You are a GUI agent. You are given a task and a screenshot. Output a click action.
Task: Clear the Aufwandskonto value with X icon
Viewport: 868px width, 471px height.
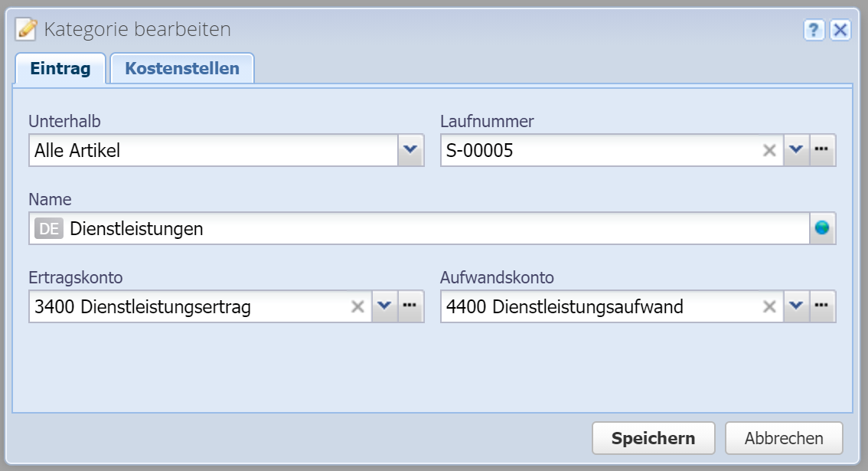click(769, 307)
